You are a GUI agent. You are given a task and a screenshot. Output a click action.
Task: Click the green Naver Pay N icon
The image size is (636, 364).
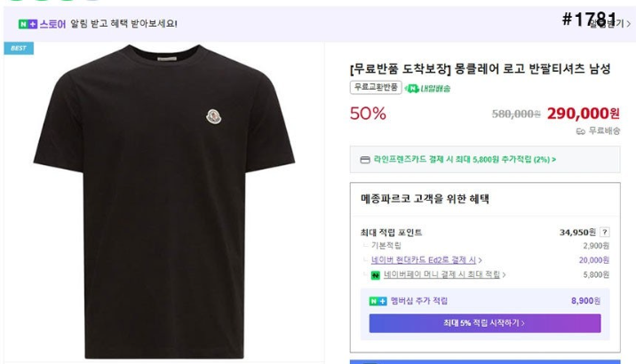(x=375, y=275)
